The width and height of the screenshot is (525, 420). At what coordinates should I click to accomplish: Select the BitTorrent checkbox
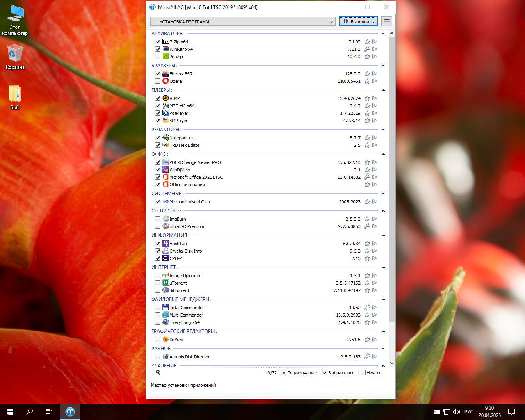pos(157,290)
